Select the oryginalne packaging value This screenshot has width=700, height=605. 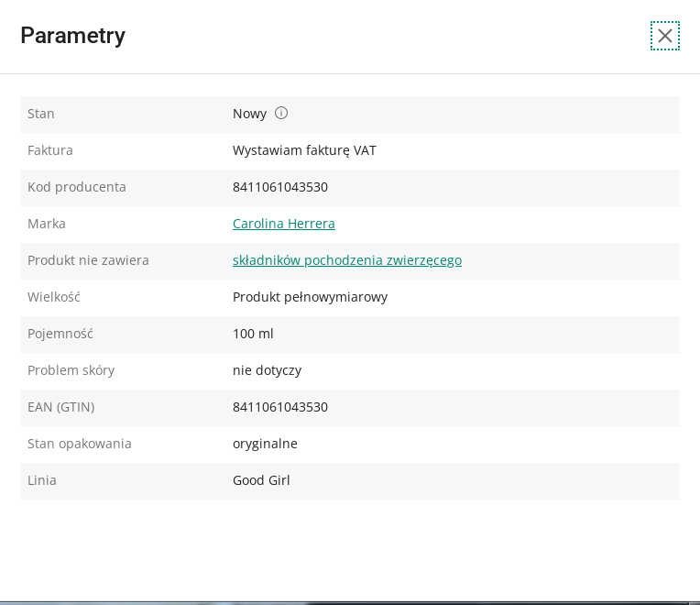[x=265, y=444]
